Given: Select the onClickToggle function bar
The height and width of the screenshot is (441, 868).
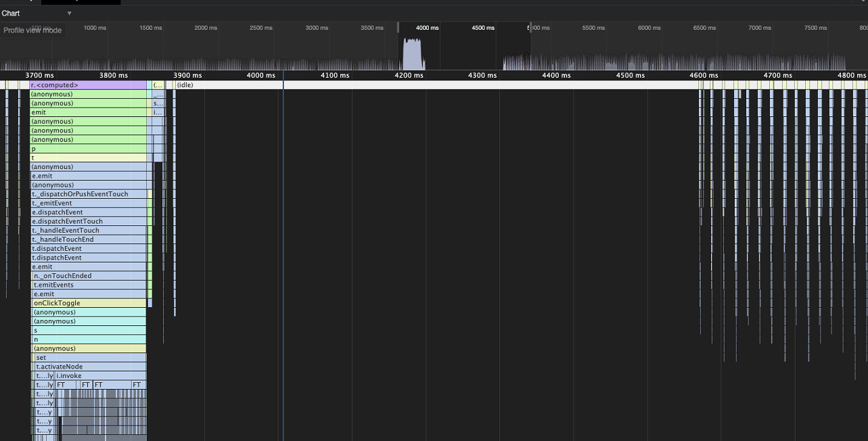Looking at the screenshot, I should pyautogui.click(x=89, y=303).
